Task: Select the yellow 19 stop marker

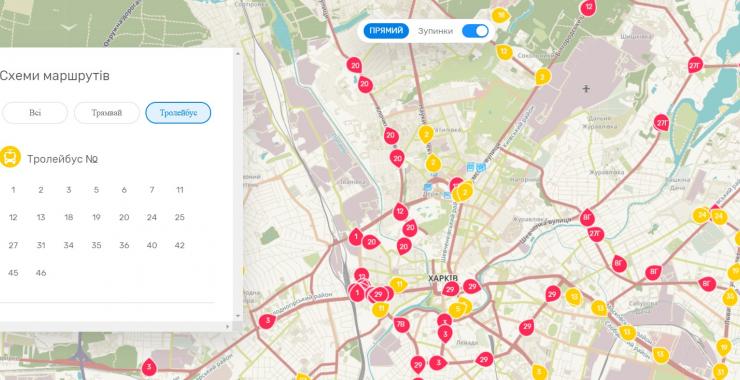Action: (x=723, y=347)
